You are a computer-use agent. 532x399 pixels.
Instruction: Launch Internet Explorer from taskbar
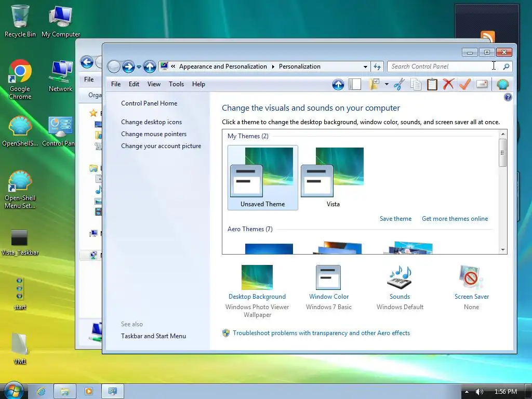pyautogui.click(x=41, y=392)
